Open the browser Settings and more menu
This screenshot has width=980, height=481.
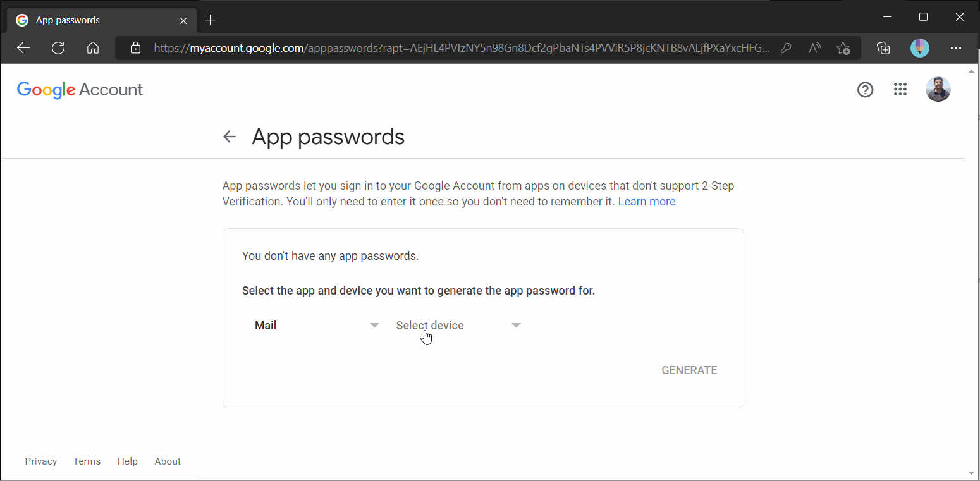tap(955, 48)
